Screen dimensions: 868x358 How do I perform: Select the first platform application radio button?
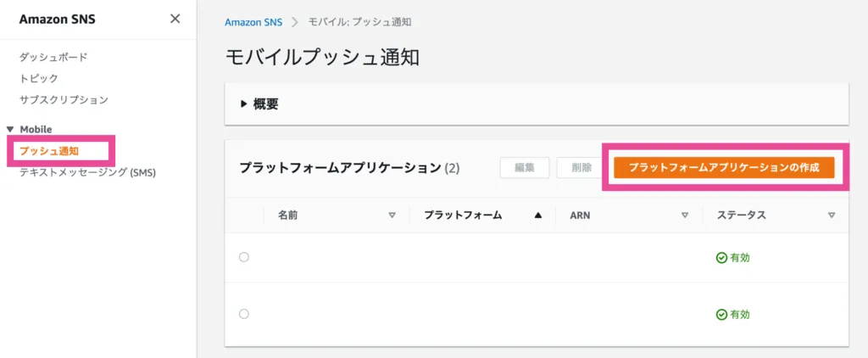[x=244, y=258]
